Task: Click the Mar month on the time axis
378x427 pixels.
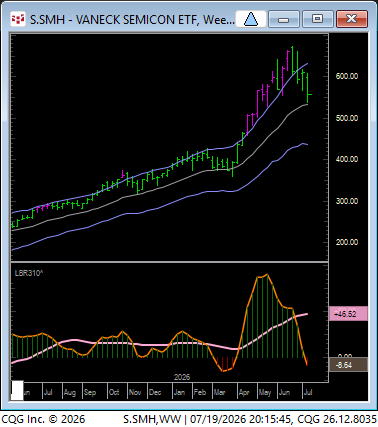Action: pos(219,392)
